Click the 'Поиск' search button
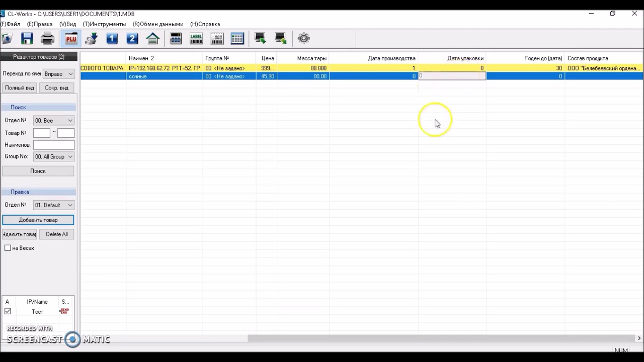 38,171
